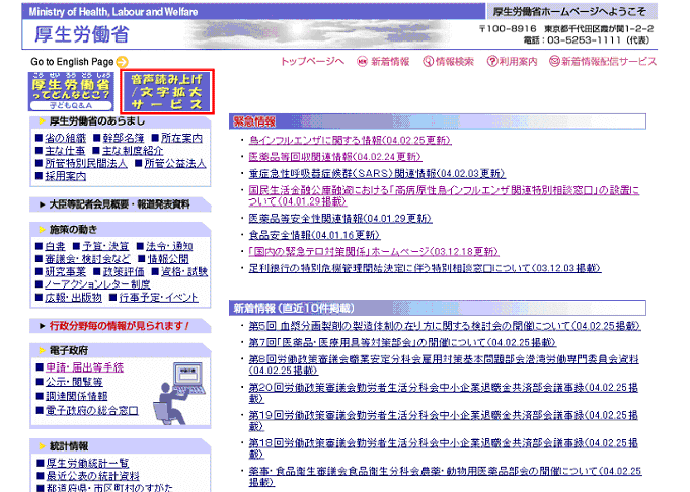
Task: Click the 利用案内 help icon
Action: pos(492,62)
